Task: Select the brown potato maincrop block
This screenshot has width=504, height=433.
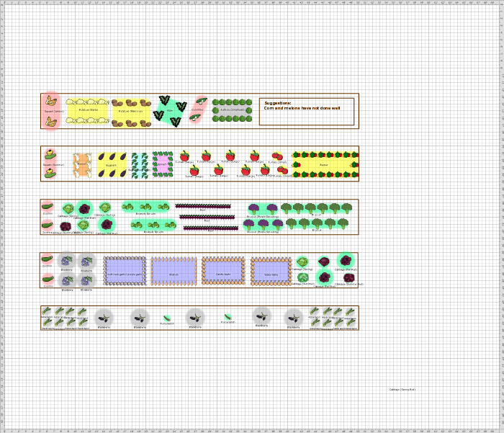Action: pyautogui.click(x=130, y=112)
